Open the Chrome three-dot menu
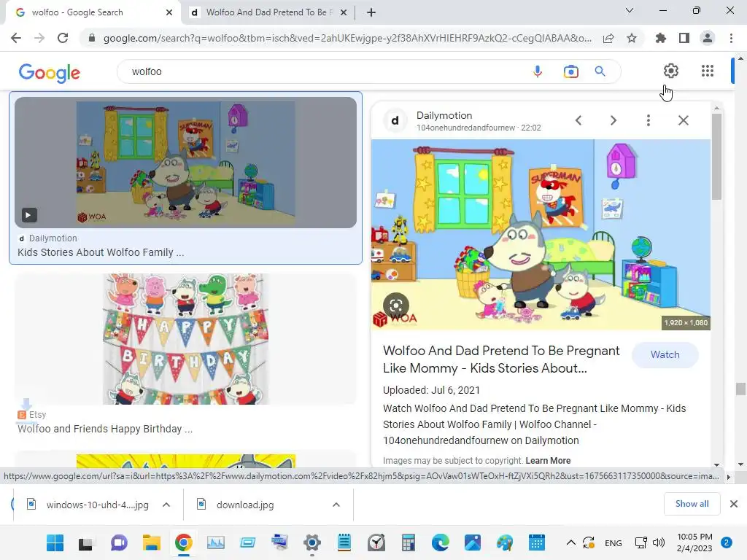Screen dimensions: 747x560 click(731, 38)
